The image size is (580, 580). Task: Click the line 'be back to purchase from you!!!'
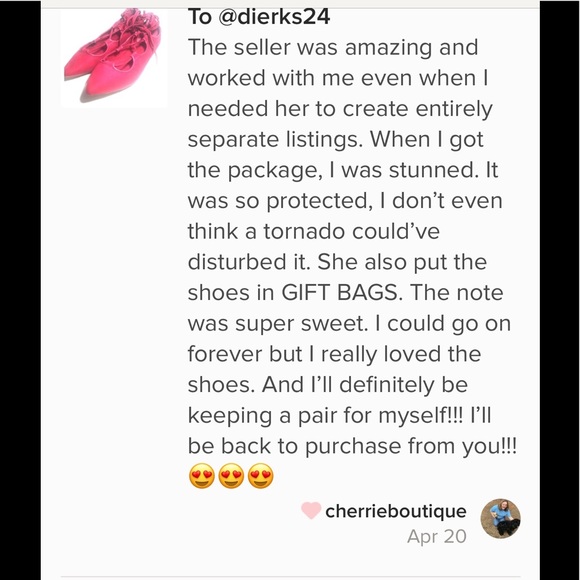point(352,446)
